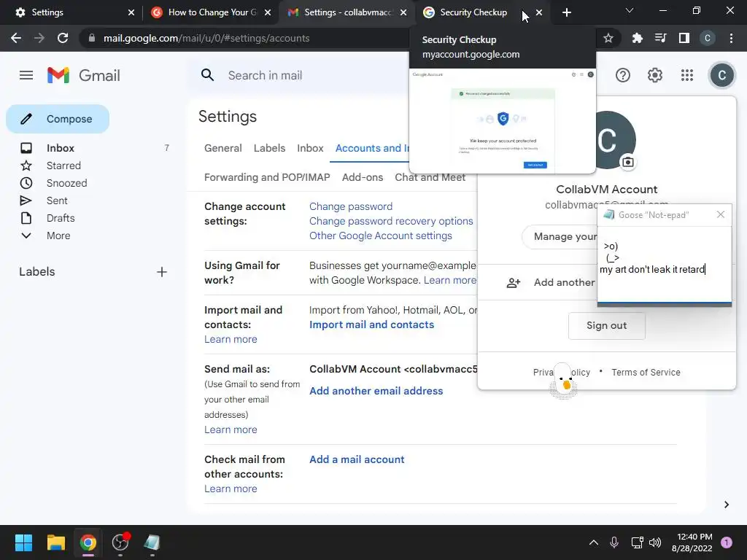Image resolution: width=747 pixels, height=560 pixels.
Task: Open the Inbox folder
Action: click(60, 148)
